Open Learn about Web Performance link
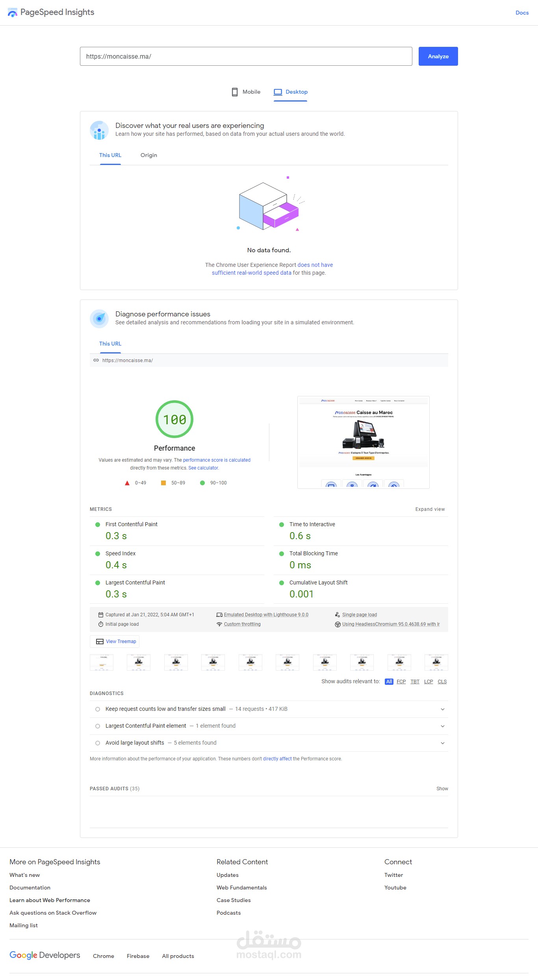This screenshot has width=538, height=980. pos(50,900)
